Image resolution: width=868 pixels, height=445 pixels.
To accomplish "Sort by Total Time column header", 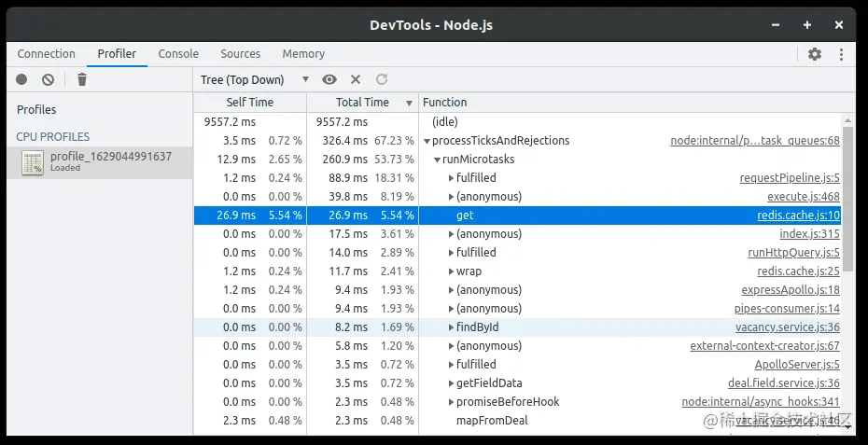I will 362,102.
